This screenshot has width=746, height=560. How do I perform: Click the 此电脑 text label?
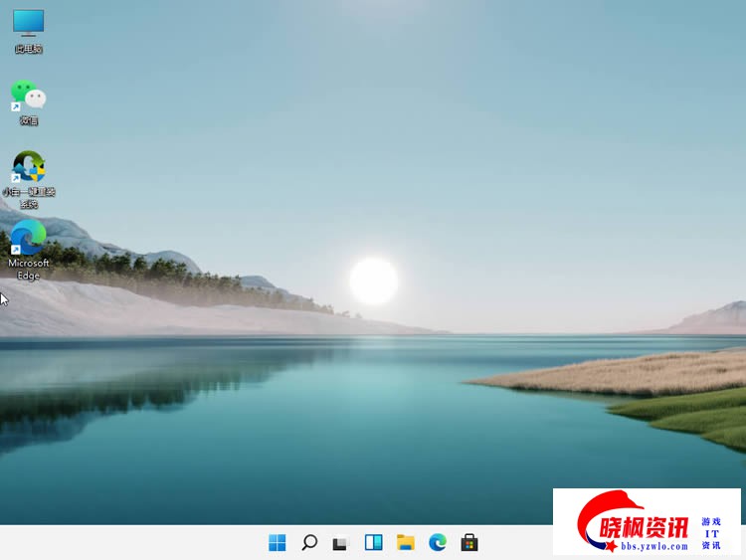(29, 49)
